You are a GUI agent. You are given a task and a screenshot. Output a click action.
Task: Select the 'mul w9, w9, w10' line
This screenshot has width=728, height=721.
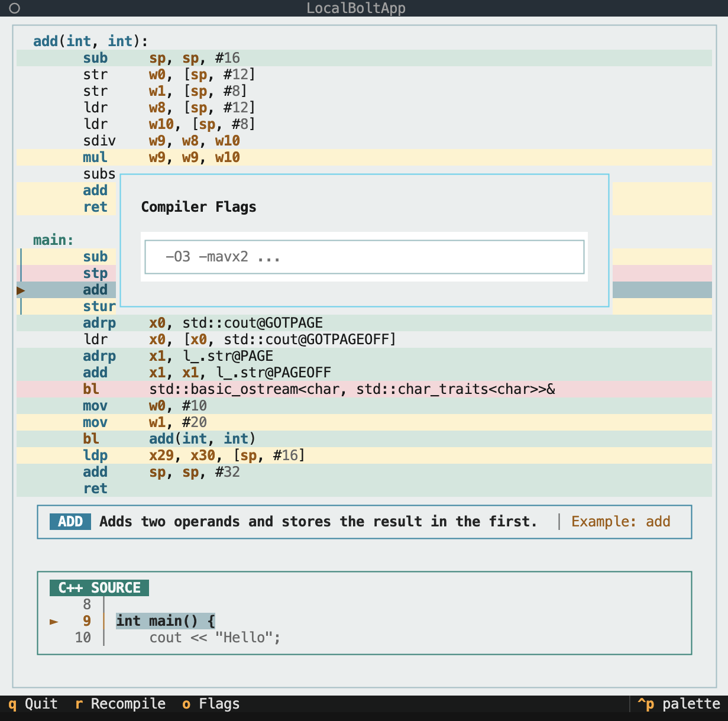pos(364,157)
